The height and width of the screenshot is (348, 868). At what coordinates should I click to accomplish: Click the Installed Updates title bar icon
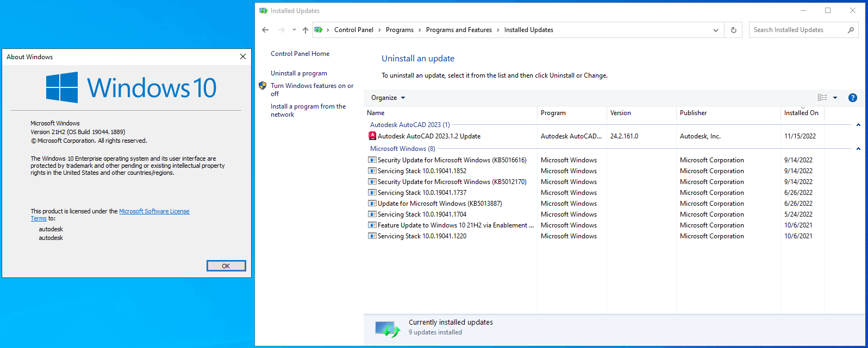point(264,11)
